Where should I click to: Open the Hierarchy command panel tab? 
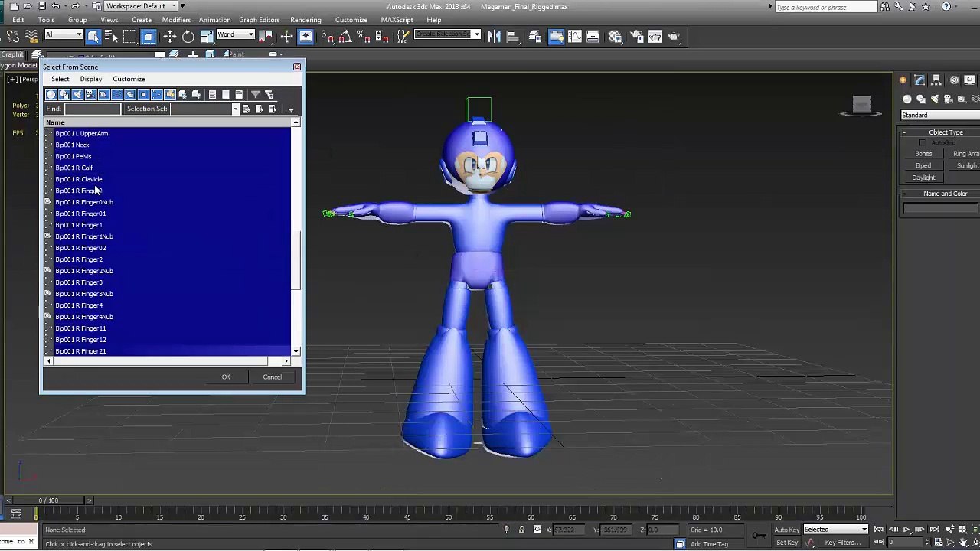point(937,80)
